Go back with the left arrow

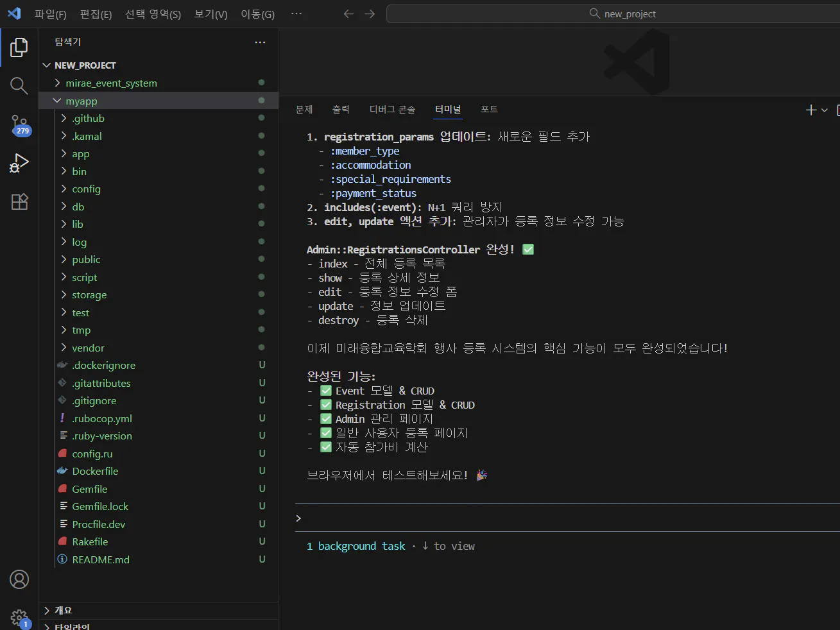coord(348,13)
